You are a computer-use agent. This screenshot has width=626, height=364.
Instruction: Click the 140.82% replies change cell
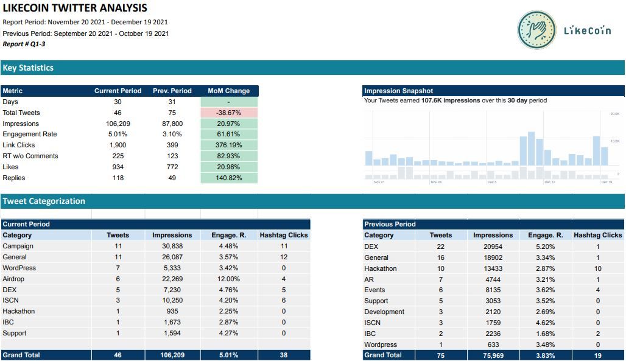point(229,178)
